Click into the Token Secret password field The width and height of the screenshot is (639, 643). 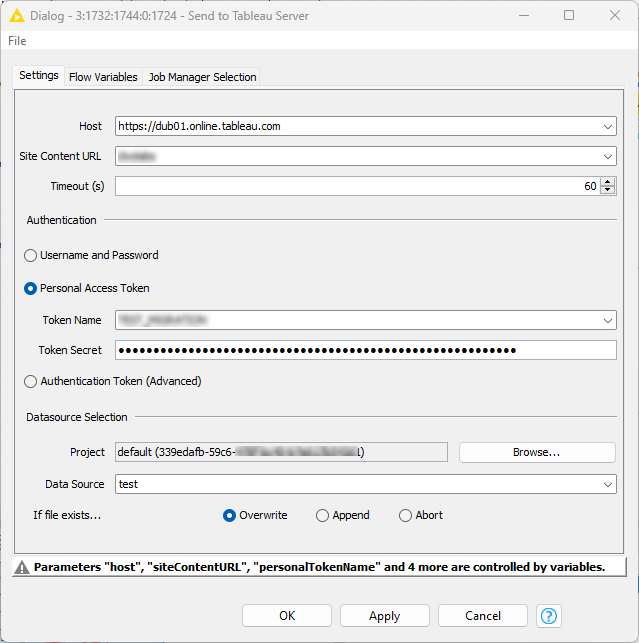366,350
